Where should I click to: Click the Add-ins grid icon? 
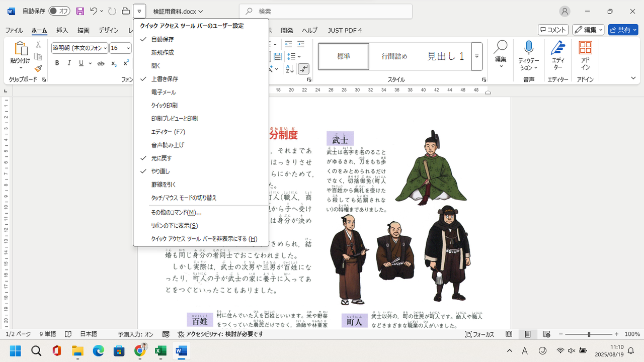coord(585,56)
